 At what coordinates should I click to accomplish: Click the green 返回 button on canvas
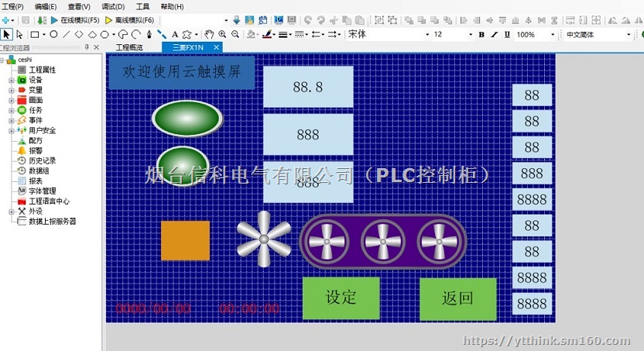(458, 299)
